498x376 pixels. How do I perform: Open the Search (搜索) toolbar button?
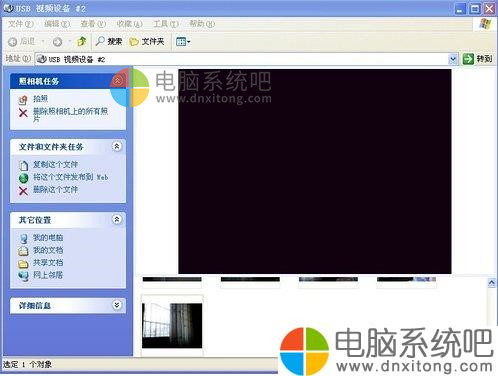pos(109,41)
